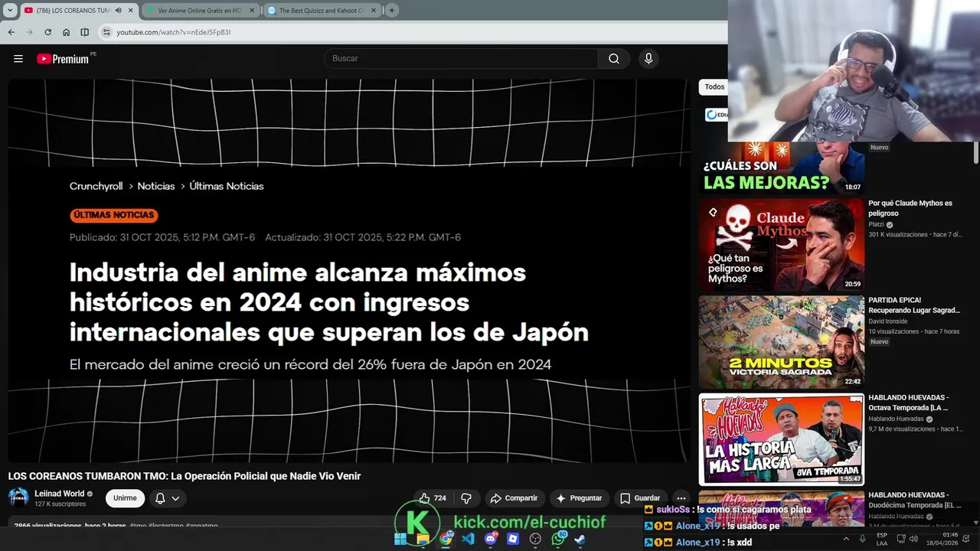Start voice search with microphone icon

[648, 59]
